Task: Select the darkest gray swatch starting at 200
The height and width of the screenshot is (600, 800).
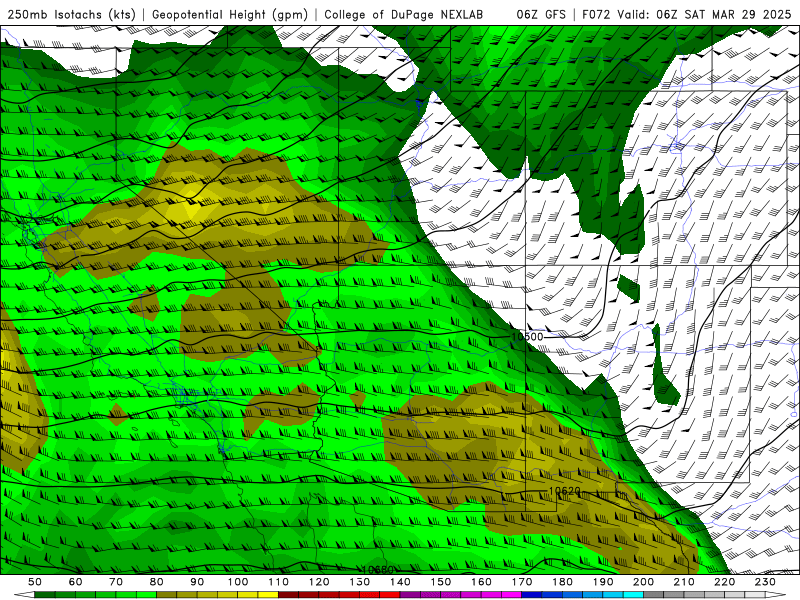Action: tap(654, 595)
